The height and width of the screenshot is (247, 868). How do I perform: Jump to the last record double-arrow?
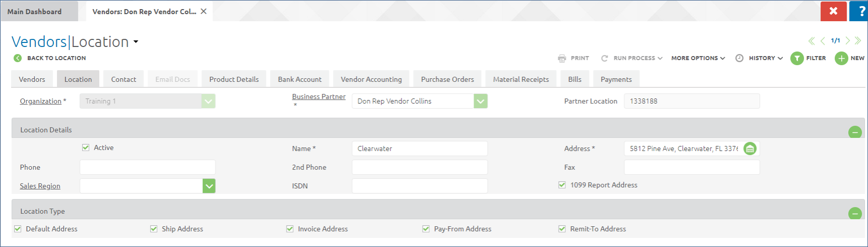point(858,41)
